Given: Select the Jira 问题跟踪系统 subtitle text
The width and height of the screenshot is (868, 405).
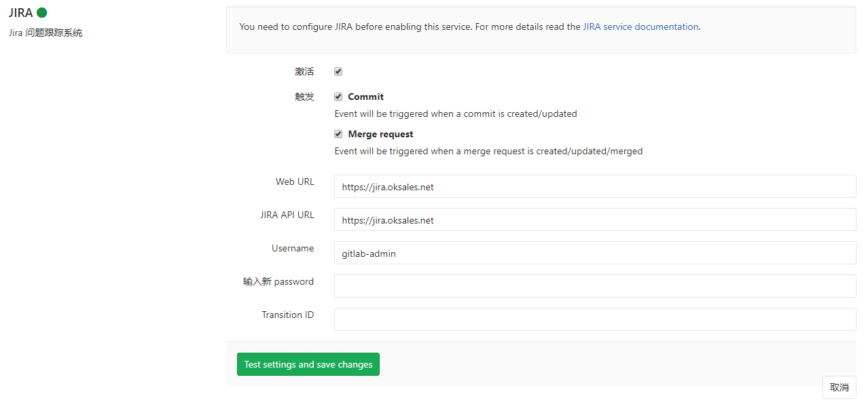Looking at the screenshot, I should 45,32.
